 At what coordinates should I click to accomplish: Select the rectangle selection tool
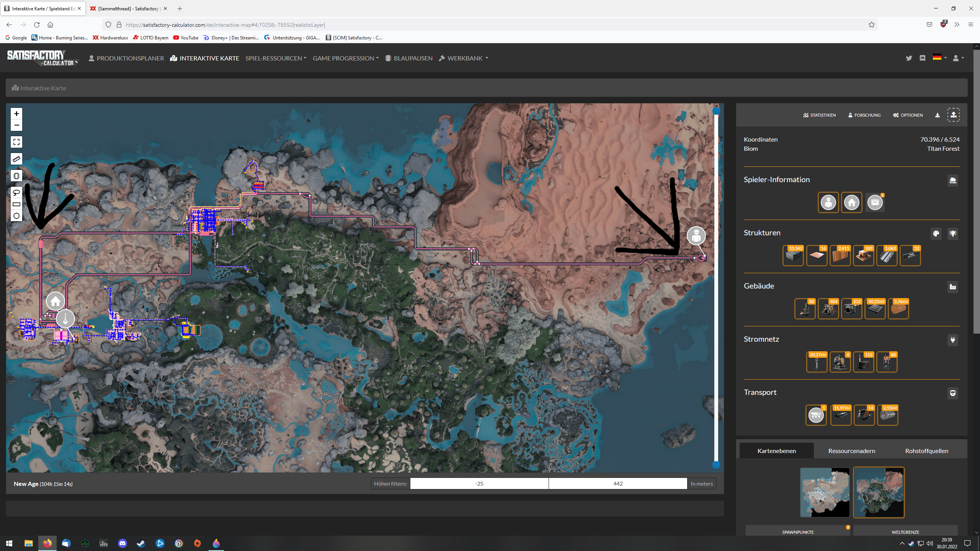[16, 204]
